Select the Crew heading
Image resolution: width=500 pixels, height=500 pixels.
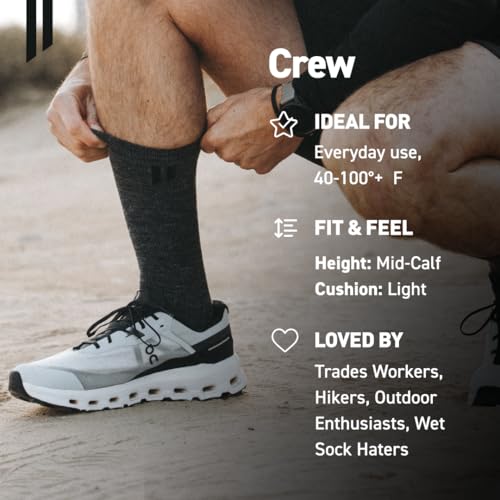tap(312, 63)
